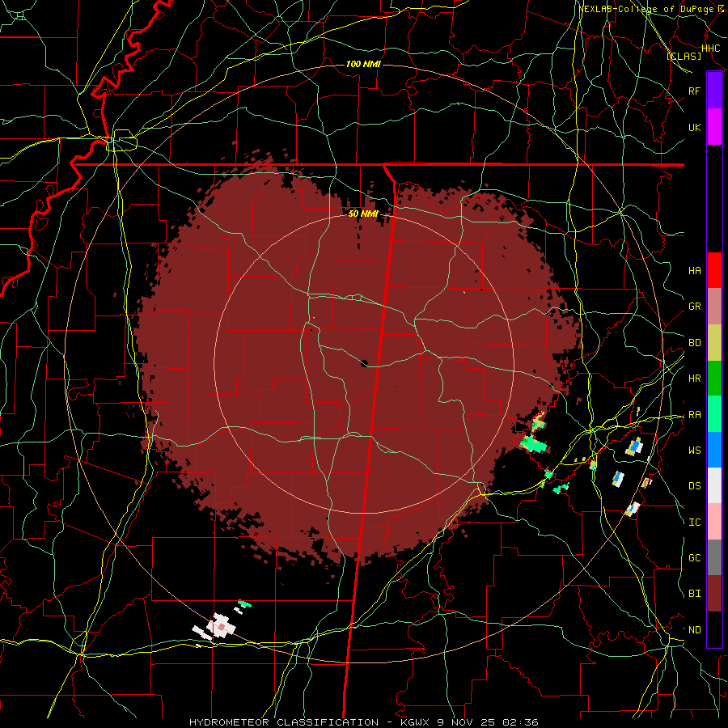The image size is (728, 728).
Task: Click the HYDROMETEOR CLASSIFICATION caption text
Action: pos(284,722)
